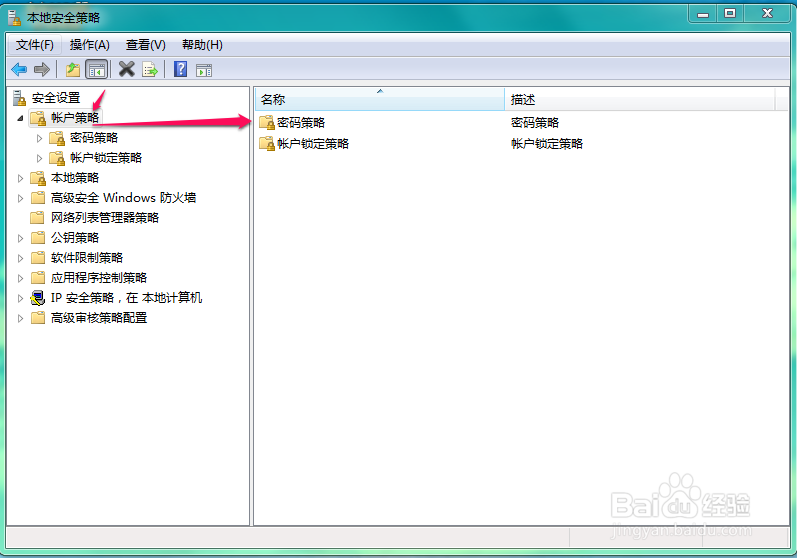The image size is (797, 558).
Task: Click the Back arrow toolbar icon
Action: [x=19, y=69]
